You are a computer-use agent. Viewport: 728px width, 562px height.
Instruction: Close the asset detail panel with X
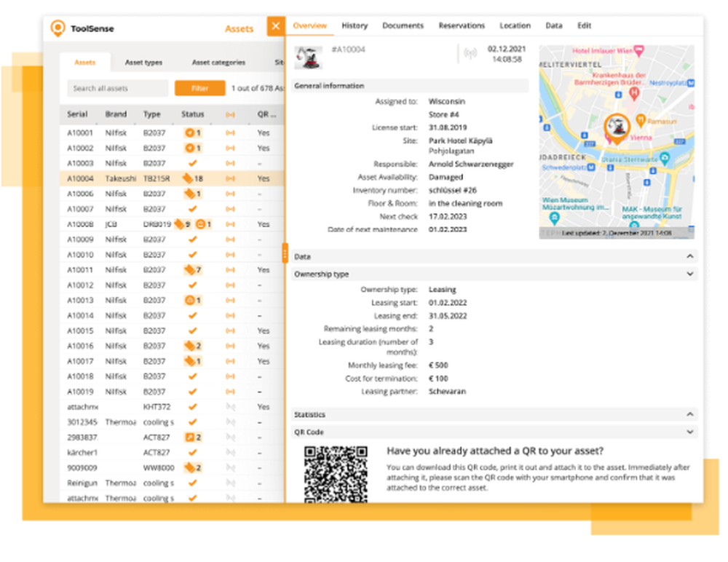pyautogui.click(x=276, y=26)
